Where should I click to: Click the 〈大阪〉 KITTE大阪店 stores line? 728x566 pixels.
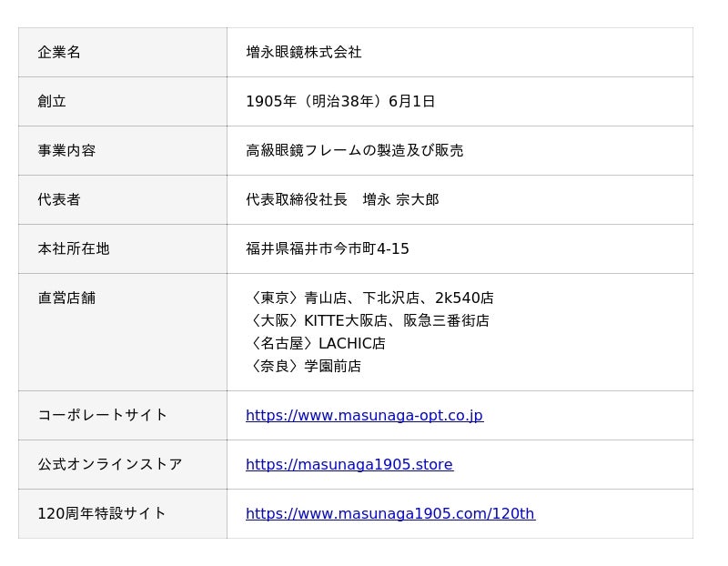click(368, 321)
